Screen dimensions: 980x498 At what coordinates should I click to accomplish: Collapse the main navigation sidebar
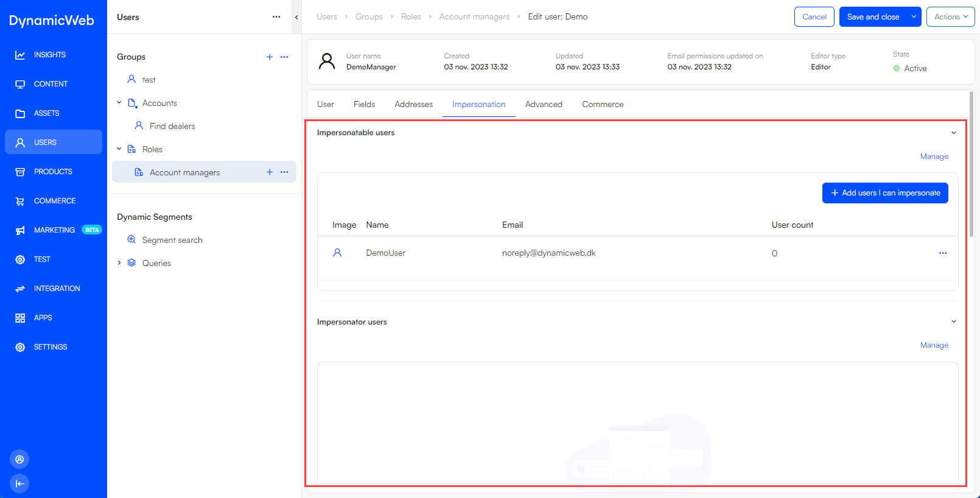point(19,483)
